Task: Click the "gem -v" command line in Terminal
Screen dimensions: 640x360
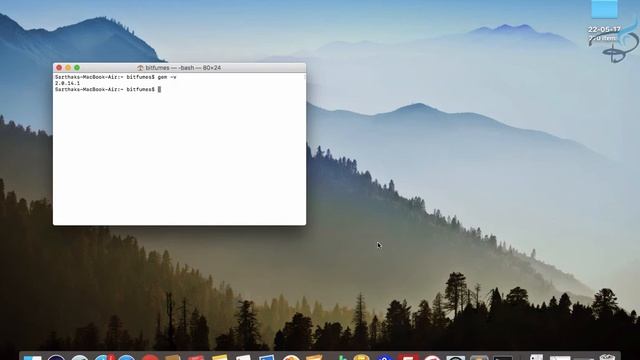Action: coord(116,77)
